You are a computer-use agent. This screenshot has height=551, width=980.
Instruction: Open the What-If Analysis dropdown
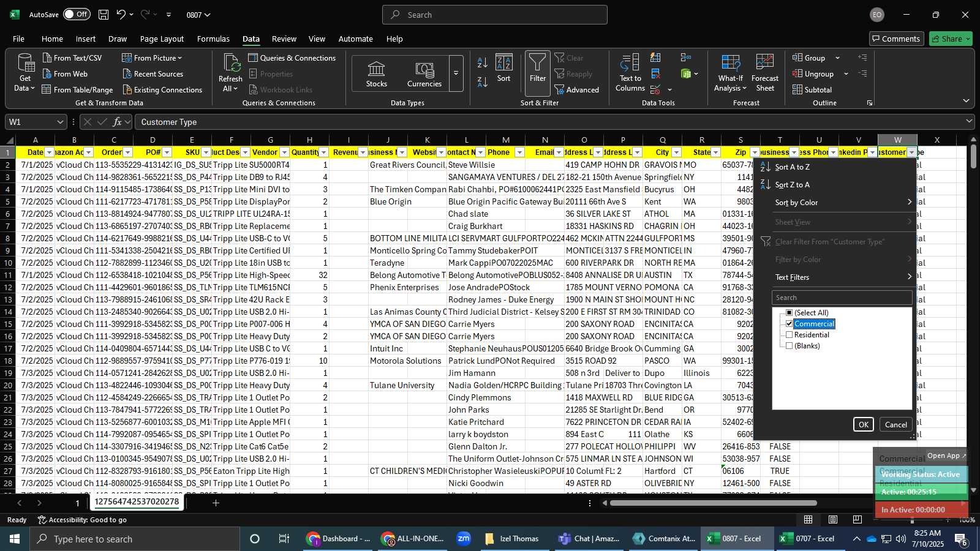[x=730, y=72]
